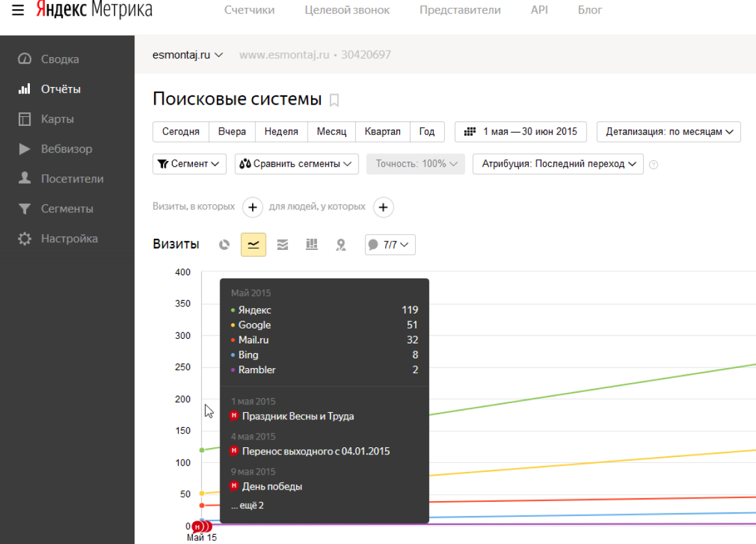Go to Сегменты in the sidebar
Viewport: 756px width, 544px height.
click(55, 208)
